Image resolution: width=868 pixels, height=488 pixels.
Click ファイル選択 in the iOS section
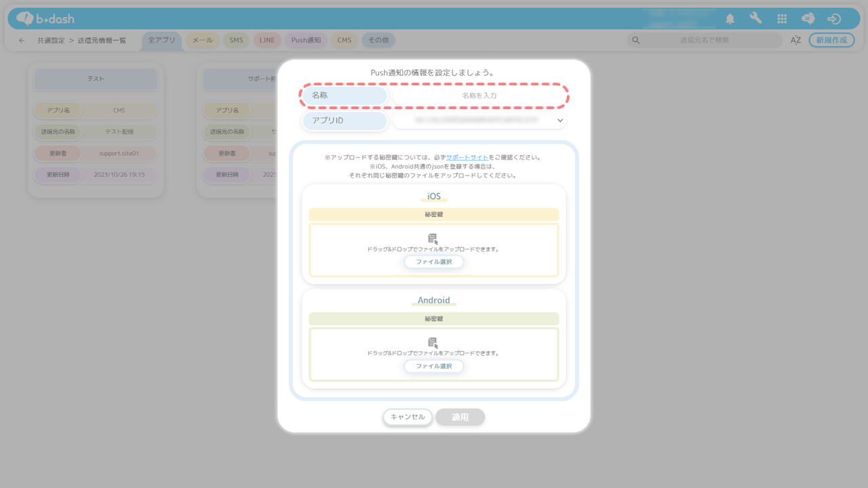tap(434, 262)
